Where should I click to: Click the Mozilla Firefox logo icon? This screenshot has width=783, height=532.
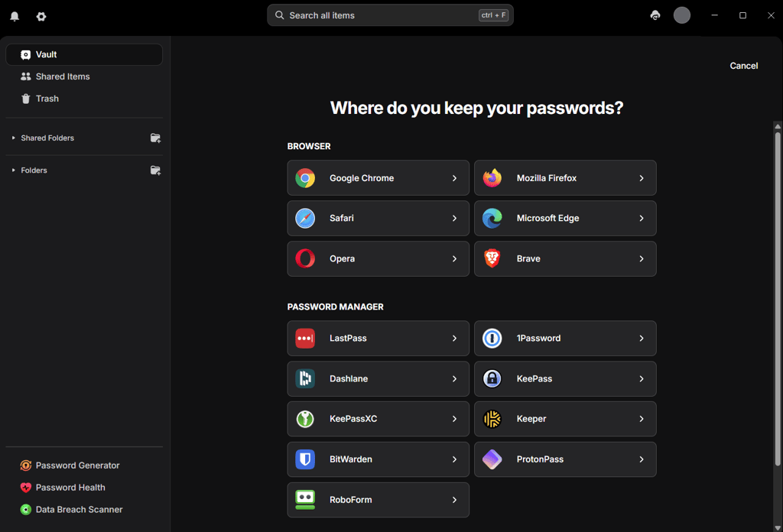492,178
